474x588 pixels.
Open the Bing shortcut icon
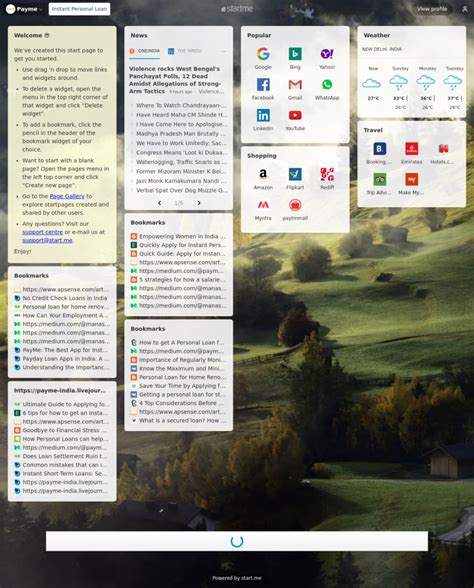tap(295, 54)
